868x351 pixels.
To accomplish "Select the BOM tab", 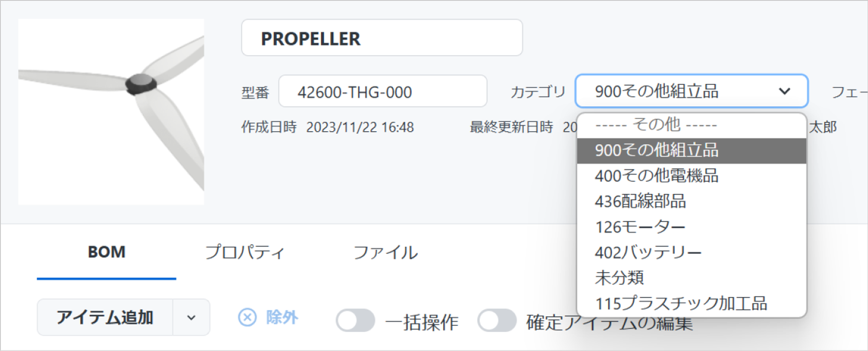I will (x=106, y=252).
